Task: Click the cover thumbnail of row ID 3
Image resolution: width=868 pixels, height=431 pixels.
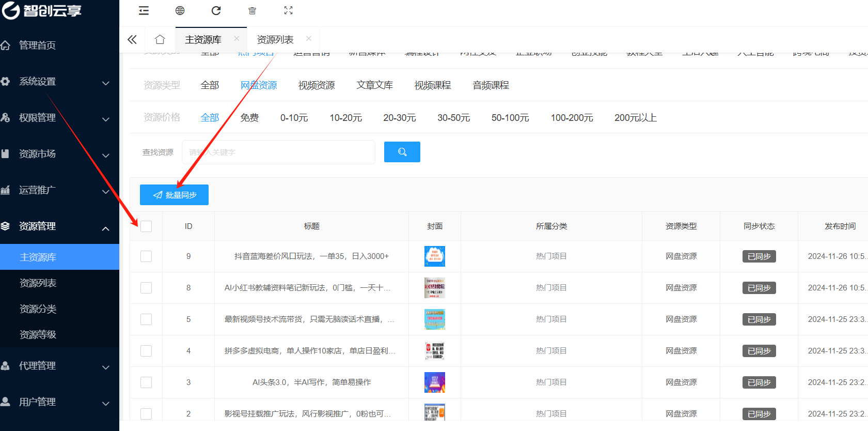Action: [x=435, y=382]
